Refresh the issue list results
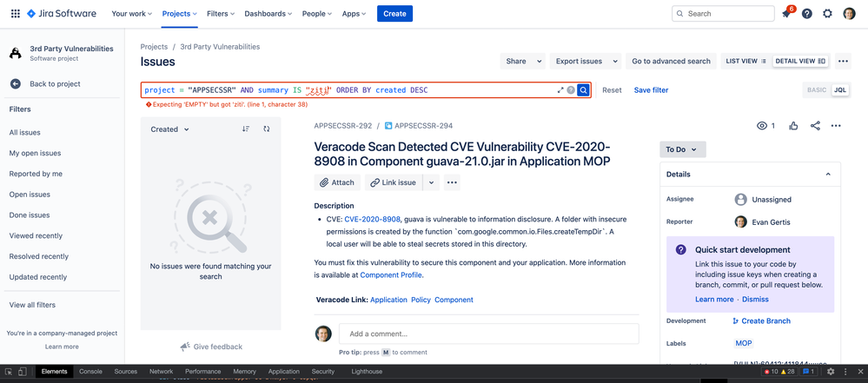868x383 pixels. (267, 129)
